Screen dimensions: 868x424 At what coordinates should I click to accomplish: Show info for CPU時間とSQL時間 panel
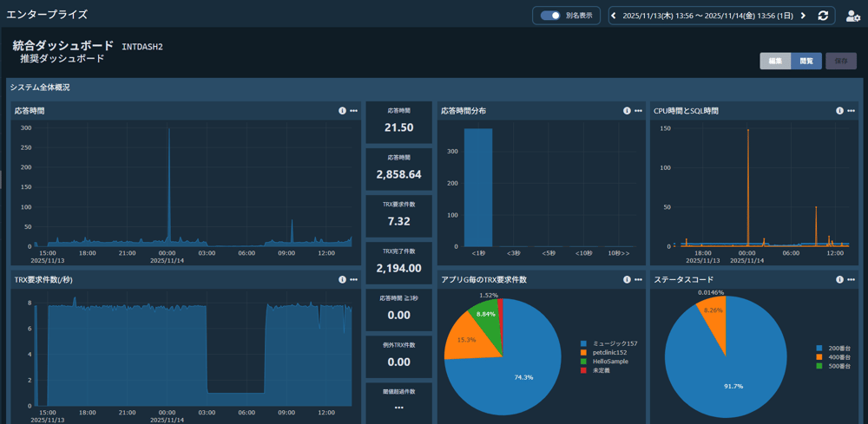[839, 111]
